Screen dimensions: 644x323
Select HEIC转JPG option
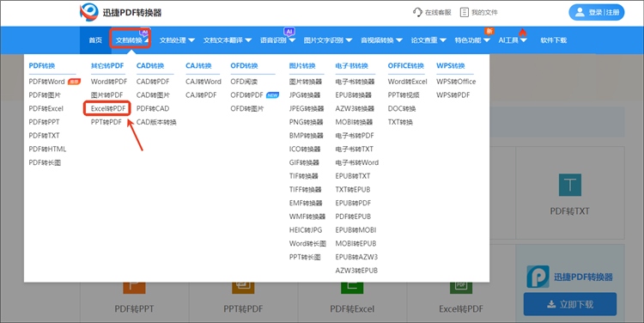(x=306, y=230)
